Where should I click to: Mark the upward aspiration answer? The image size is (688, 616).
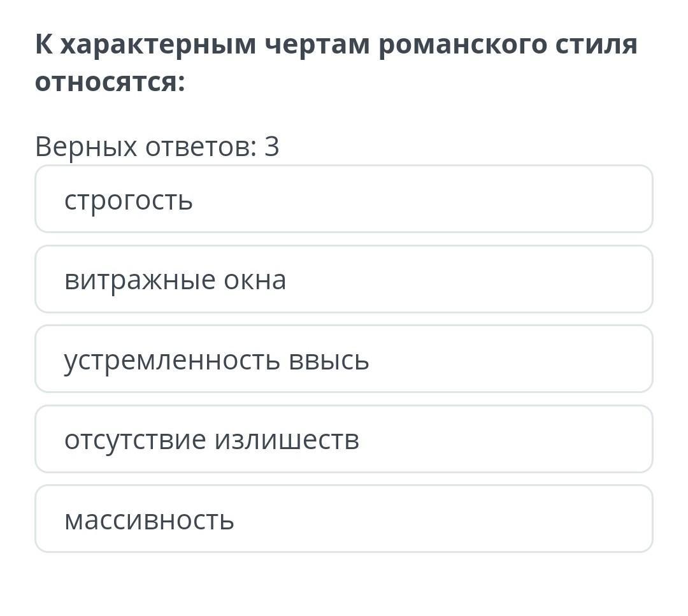[344, 359]
